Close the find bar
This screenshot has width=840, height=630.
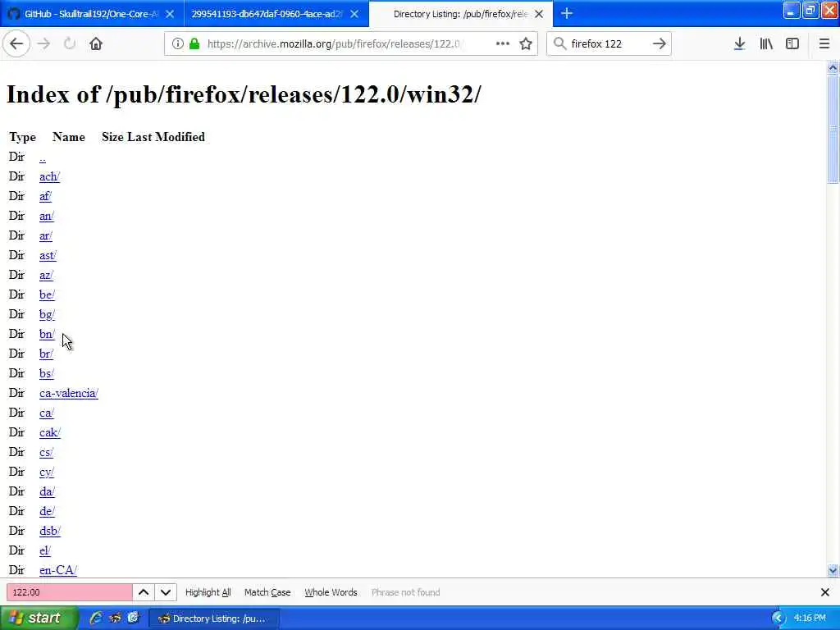point(825,592)
